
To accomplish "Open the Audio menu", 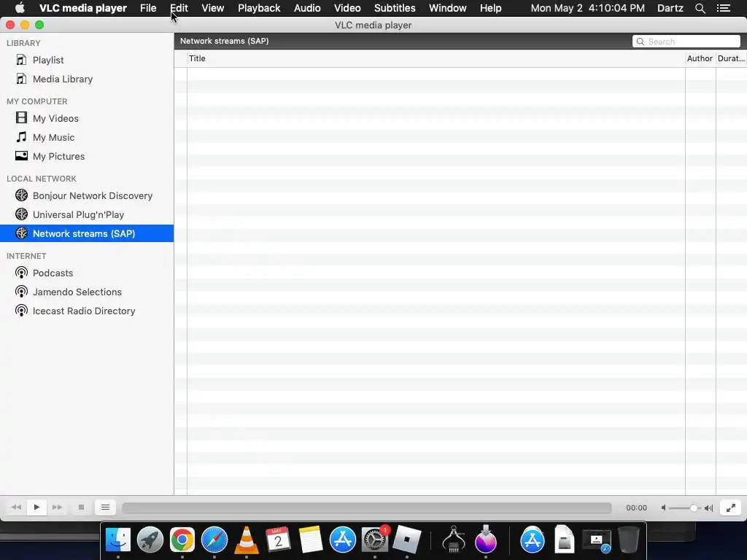I will click(307, 8).
